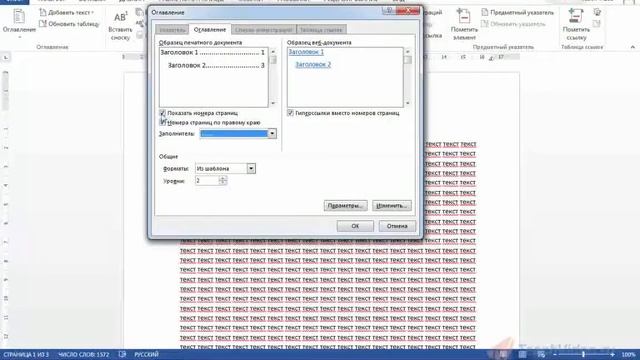Screen dimensions: 640x360
Task: Click the Изменить... button
Action: click(391, 206)
